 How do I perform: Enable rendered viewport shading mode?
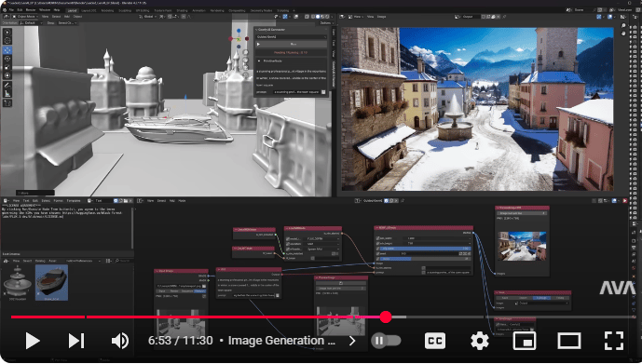pos(327,17)
